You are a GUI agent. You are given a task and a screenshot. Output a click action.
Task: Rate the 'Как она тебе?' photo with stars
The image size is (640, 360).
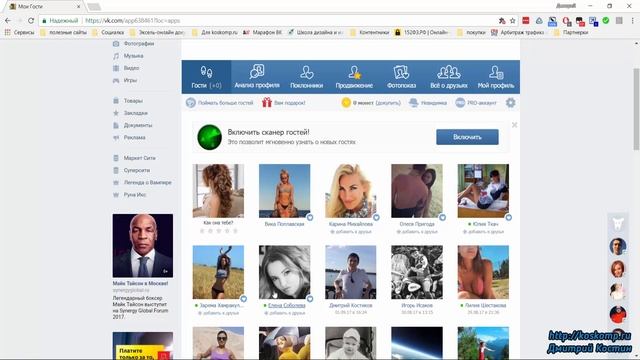(x=218, y=231)
